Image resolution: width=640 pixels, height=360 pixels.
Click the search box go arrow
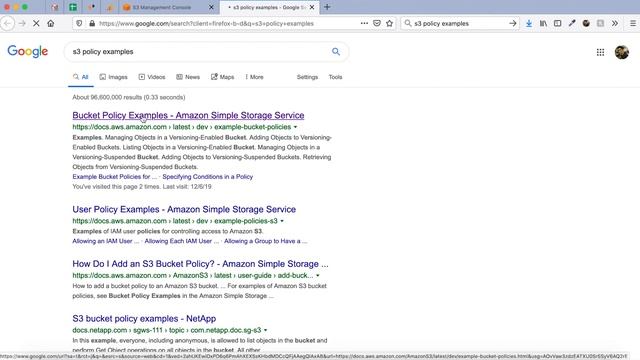(x=513, y=23)
